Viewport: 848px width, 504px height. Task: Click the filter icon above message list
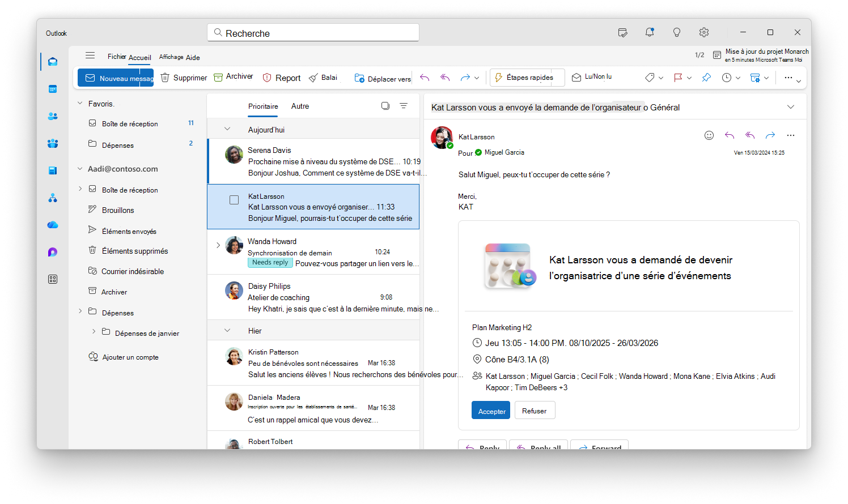point(404,106)
